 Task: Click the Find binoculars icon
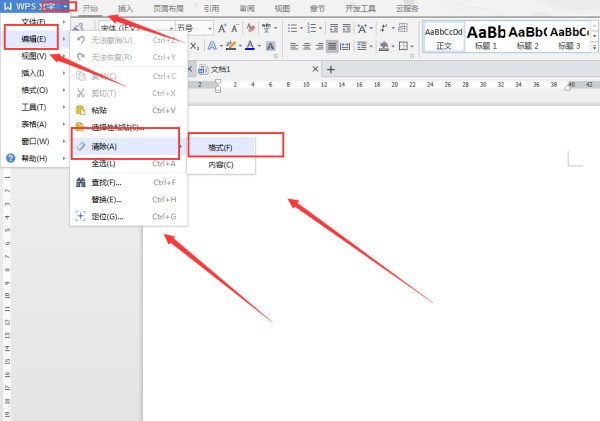pyautogui.click(x=81, y=182)
